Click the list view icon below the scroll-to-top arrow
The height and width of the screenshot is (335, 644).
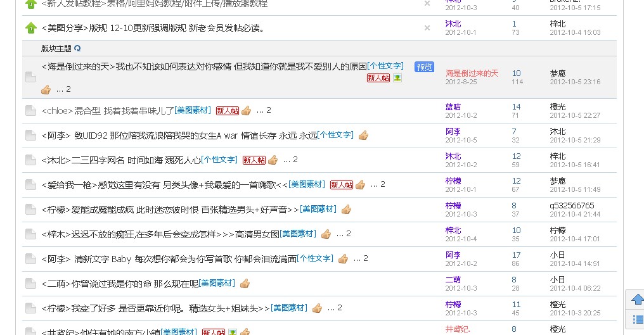point(638,319)
